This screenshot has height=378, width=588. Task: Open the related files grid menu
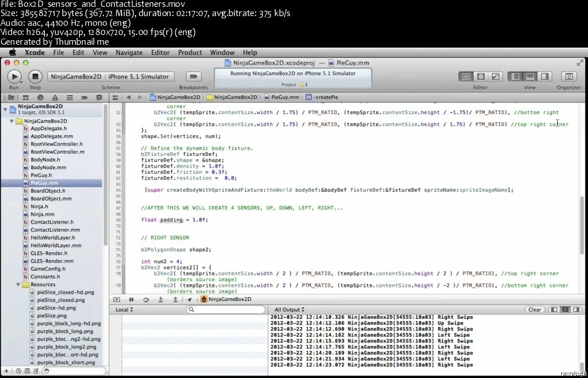[115, 98]
